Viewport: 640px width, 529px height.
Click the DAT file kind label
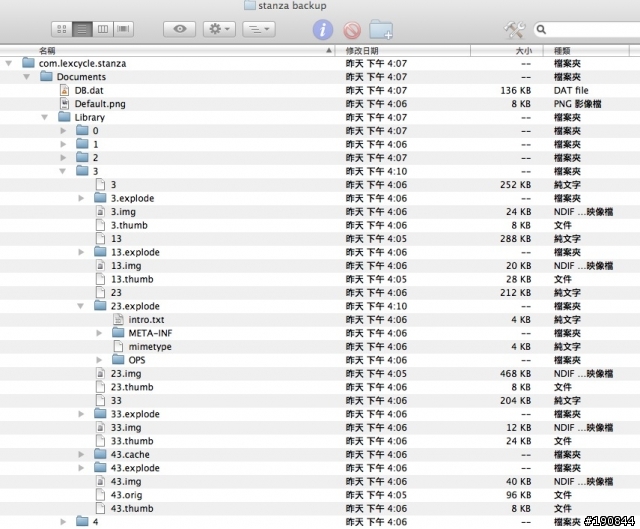pos(571,90)
